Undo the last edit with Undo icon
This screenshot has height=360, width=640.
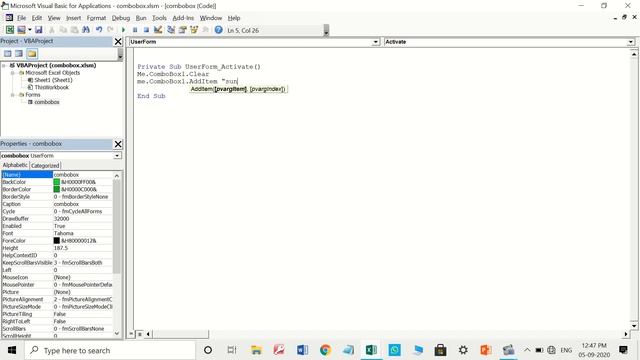[99, 30]
